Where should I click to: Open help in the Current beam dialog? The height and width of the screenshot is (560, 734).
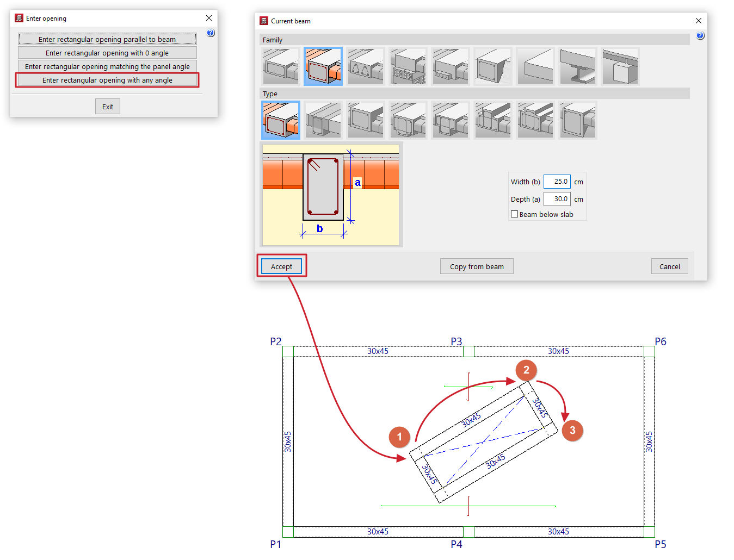(700, 36)
